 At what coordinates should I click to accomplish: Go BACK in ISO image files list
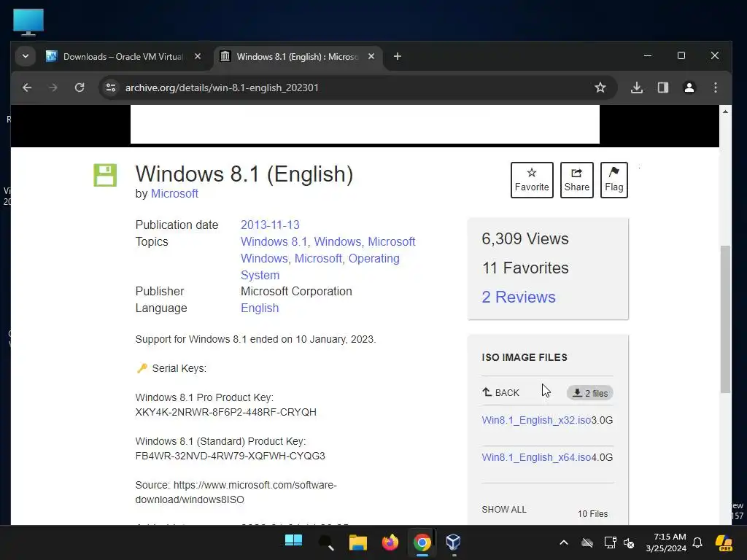500,392
